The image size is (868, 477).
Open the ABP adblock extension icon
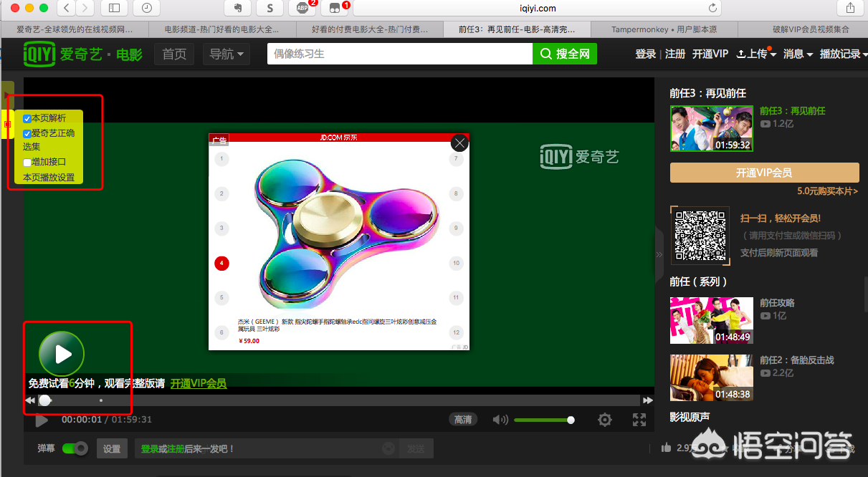(302, 8)
